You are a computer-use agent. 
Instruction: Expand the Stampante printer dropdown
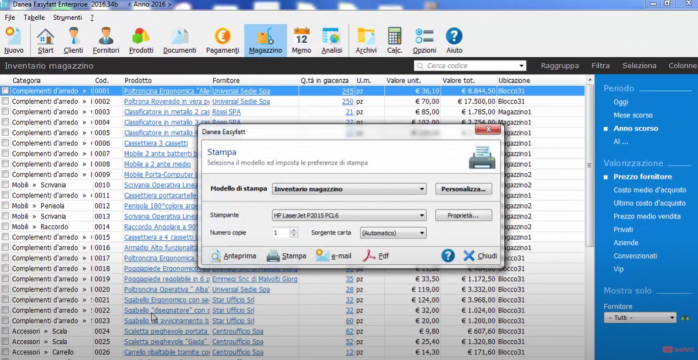349,215
